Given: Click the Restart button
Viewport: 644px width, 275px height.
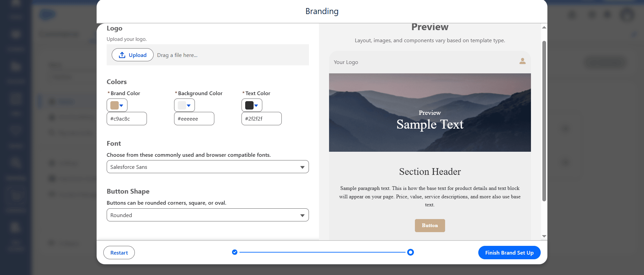Looking at the screenshot, I should pos(119,253).
